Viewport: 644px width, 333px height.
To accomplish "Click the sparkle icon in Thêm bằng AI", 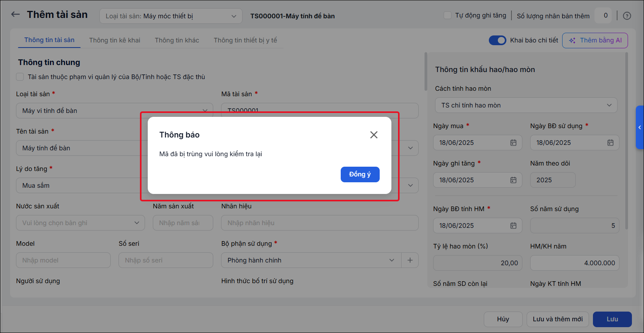I will click(x=572, y=41).
